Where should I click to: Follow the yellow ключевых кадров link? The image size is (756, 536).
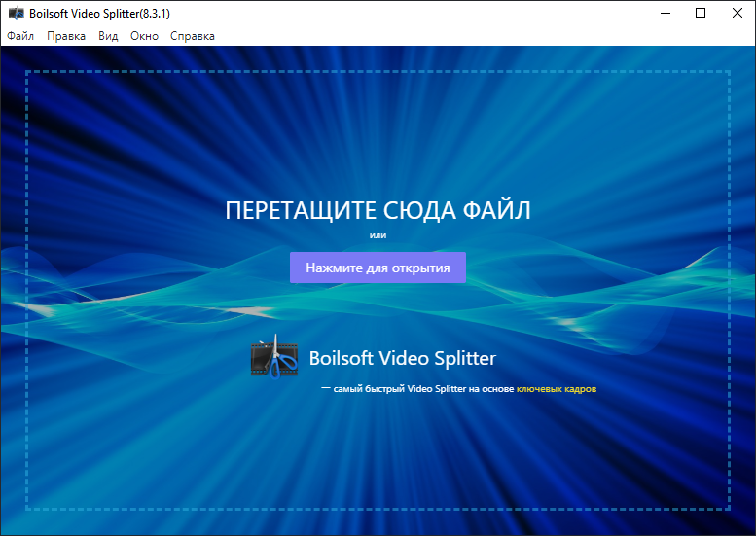556,389
